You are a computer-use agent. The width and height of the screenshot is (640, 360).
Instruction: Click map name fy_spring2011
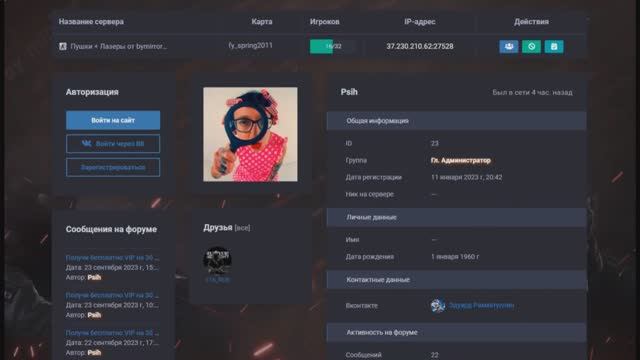(x=251, y=45)
